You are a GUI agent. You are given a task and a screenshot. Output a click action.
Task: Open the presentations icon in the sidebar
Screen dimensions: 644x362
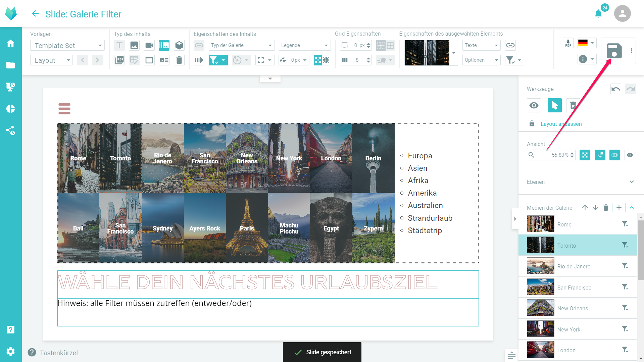coord(11,87)
